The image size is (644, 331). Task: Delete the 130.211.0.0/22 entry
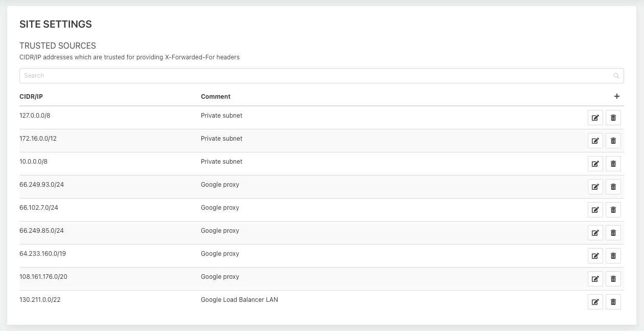tap(613, 302)
